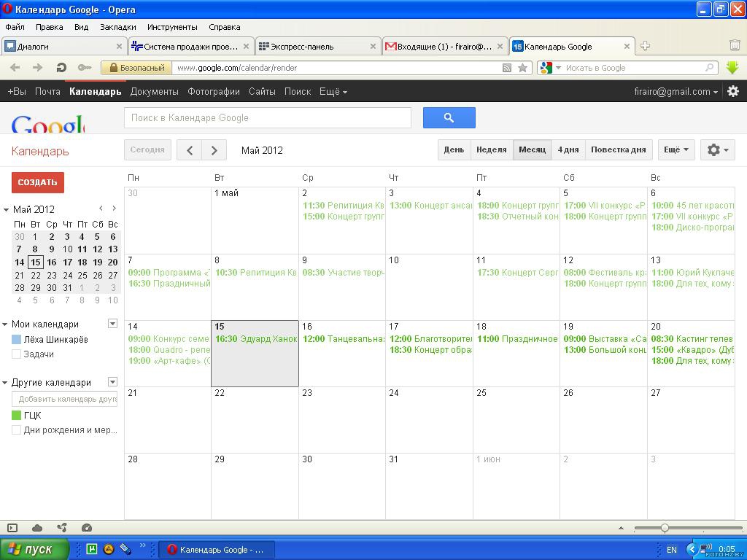
Task: Collapse the Май 2012 mini calendar
Action: 6,209
